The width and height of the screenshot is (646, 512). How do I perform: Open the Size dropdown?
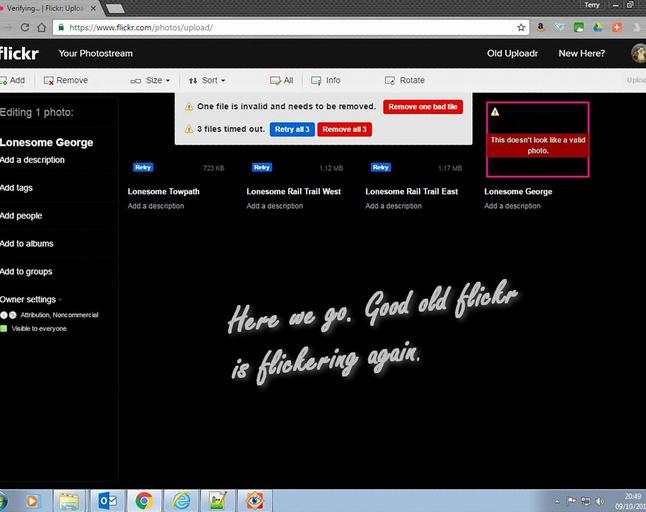[151, 80]
